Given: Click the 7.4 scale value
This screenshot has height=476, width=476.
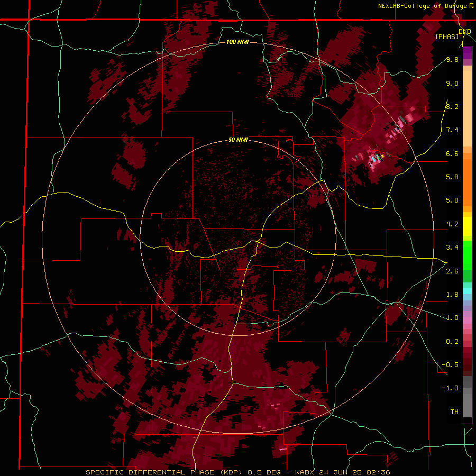Looking at the screenshot, I should click(452, 130).
